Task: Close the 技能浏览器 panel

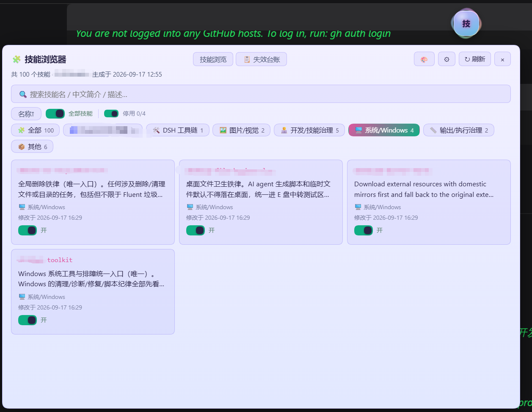Action: (x=502, y=59)
